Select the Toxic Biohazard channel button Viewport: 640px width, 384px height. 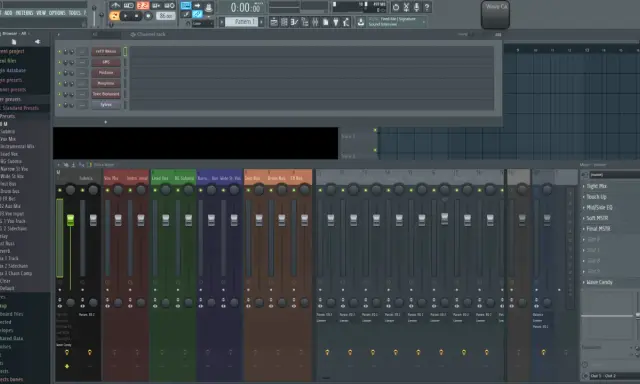tap(106, 94)
